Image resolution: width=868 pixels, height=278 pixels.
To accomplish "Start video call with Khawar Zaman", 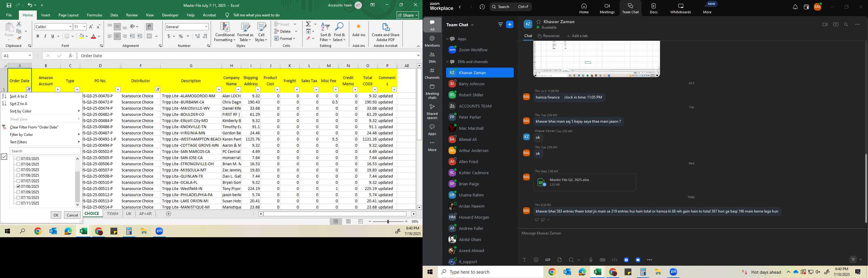I will (825, 25).
